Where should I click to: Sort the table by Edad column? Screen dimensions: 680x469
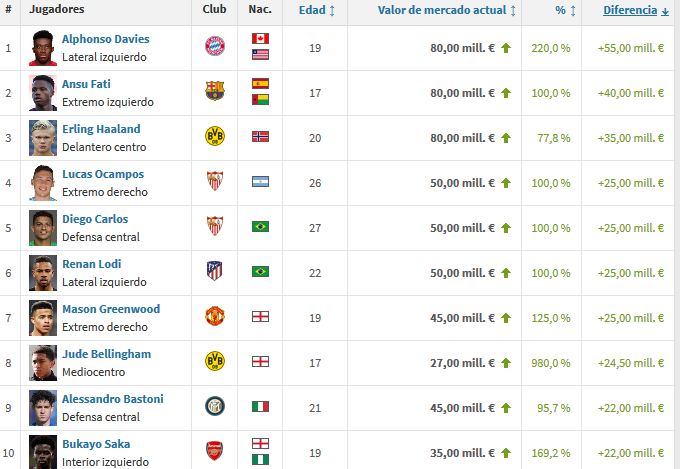pyautogui.click(x=316, y=10)
